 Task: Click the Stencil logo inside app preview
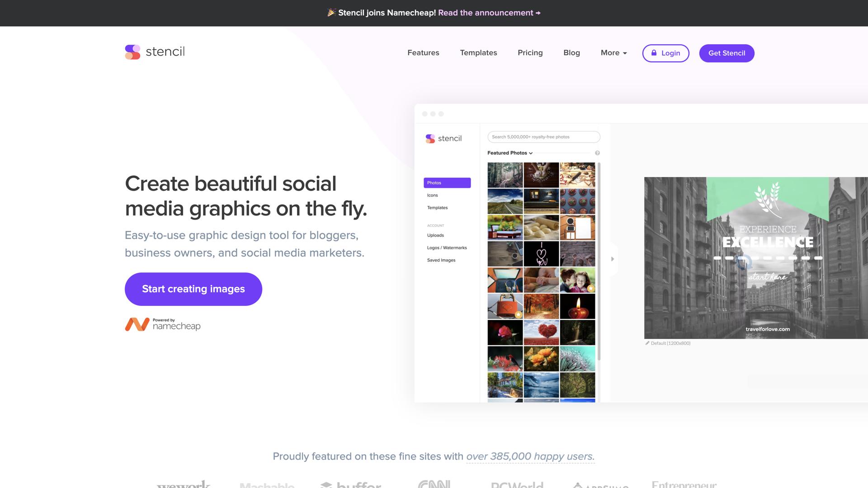tap(443, 139)
